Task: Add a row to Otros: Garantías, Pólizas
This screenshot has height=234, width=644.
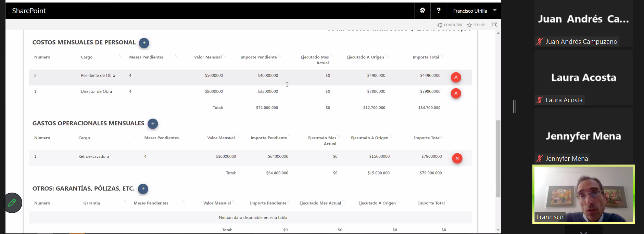Action: pos(143,189)
